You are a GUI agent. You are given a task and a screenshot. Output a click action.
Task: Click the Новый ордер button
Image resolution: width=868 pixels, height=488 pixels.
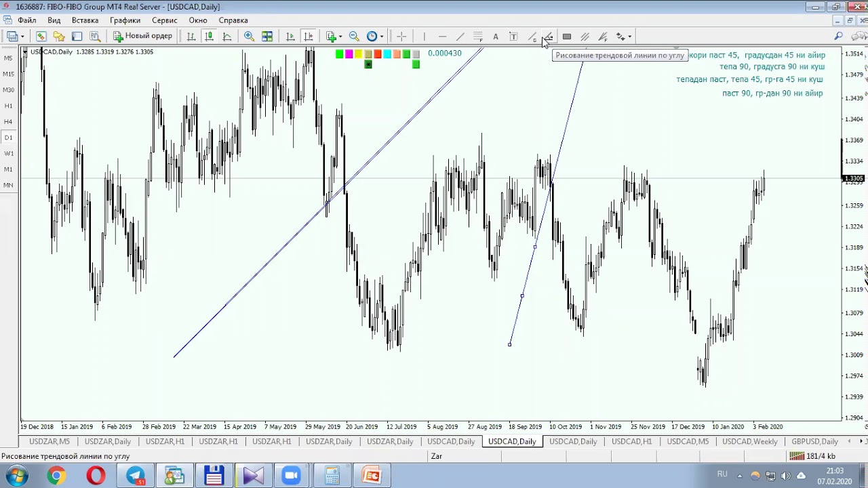(x=142, y=37)
